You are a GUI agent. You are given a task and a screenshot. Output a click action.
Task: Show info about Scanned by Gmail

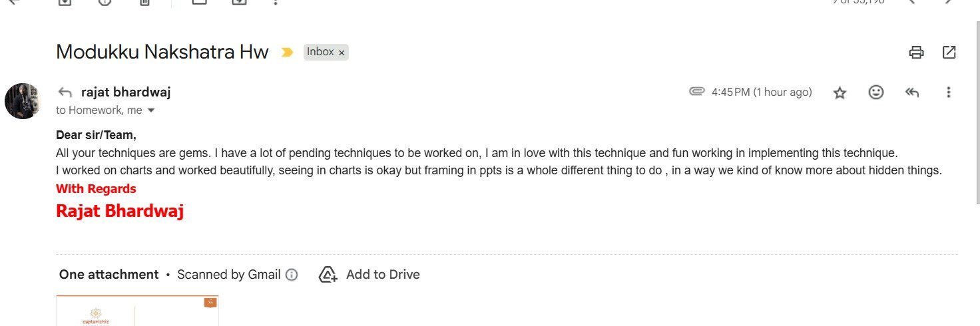pyautogui.click(x=292, y=275)
